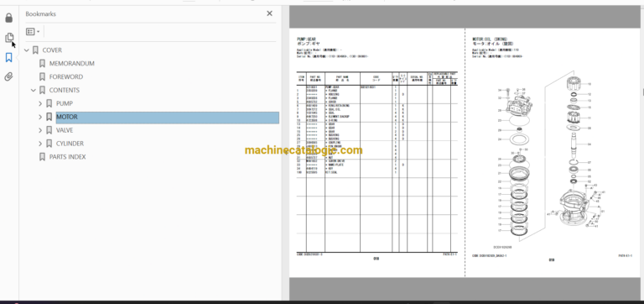Click the bookmark icon beside CONTENTS
This screenshot has height=304, width=644.
click(42, 90)
